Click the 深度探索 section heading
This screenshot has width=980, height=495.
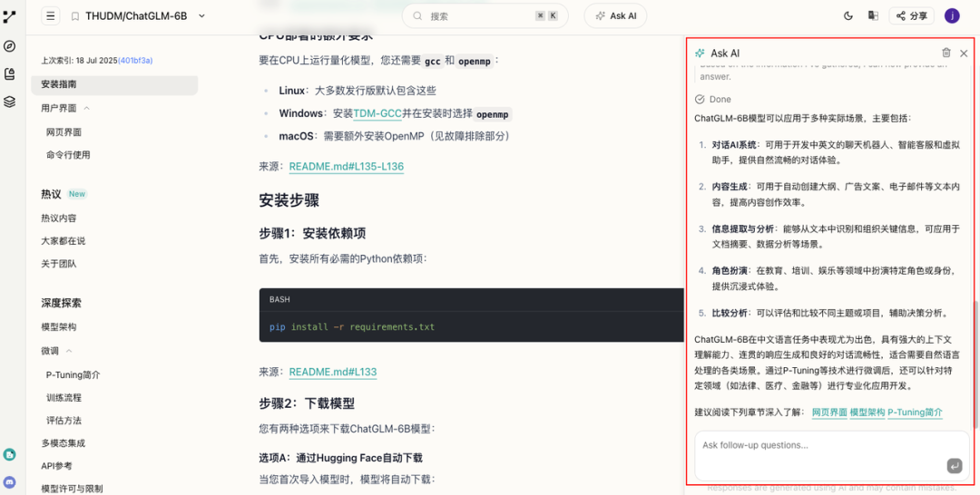pyautogui.click(x=62, y=304)
